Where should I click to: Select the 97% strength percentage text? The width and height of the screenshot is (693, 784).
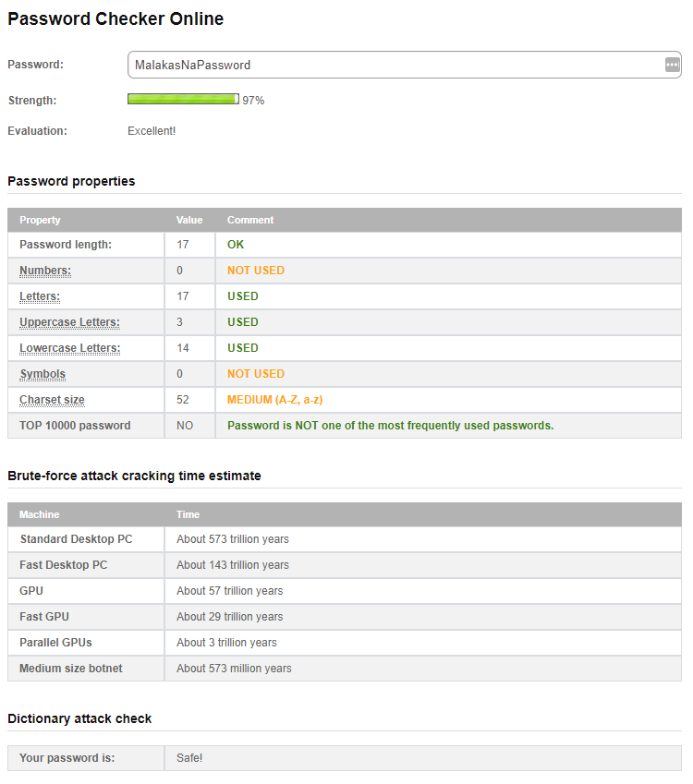click(252, 100)
